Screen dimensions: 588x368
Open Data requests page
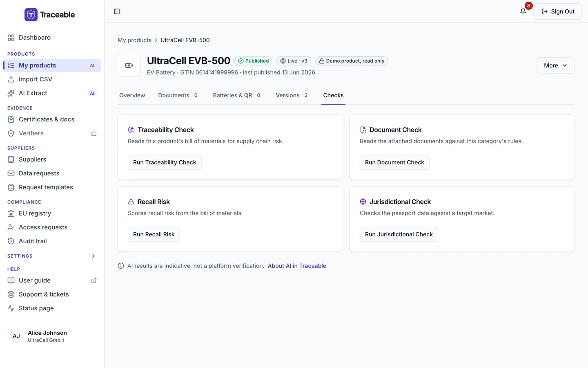coord(52,173)
